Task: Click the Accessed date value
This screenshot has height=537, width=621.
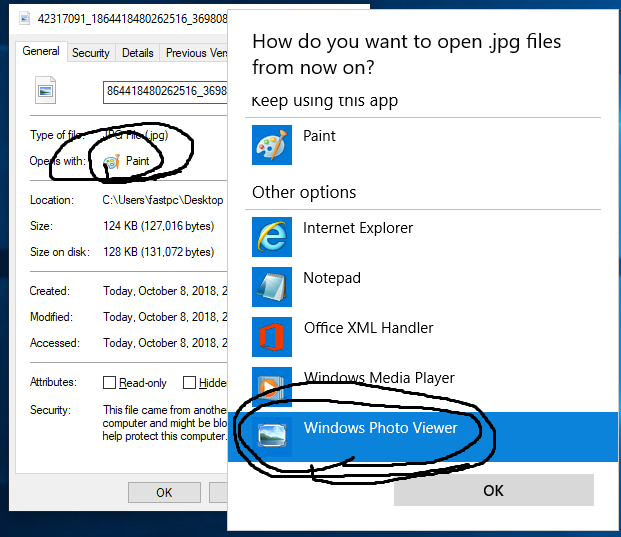Action: pos(165,343)
